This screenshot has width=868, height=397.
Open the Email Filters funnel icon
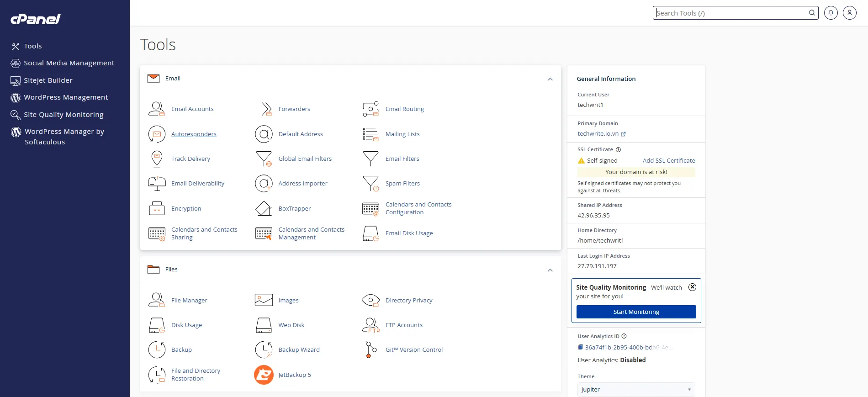tap(370, 159)
